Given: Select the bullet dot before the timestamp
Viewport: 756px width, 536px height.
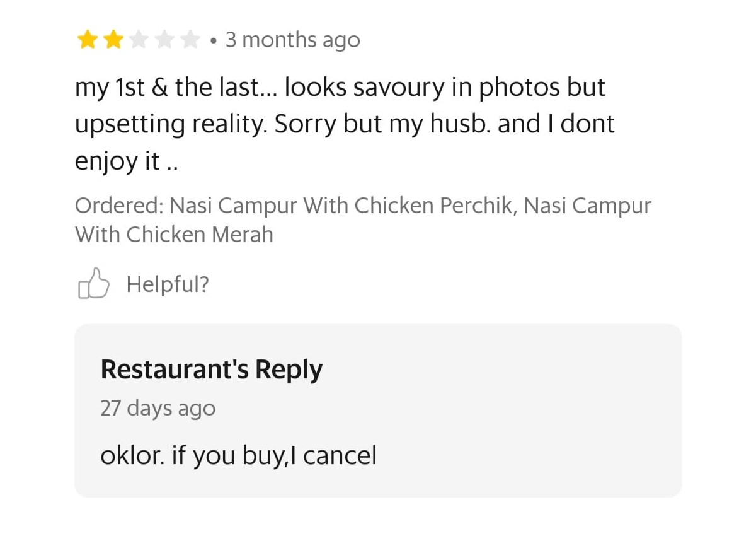Looking at the screenshot, I should click(x=214, y=42).
